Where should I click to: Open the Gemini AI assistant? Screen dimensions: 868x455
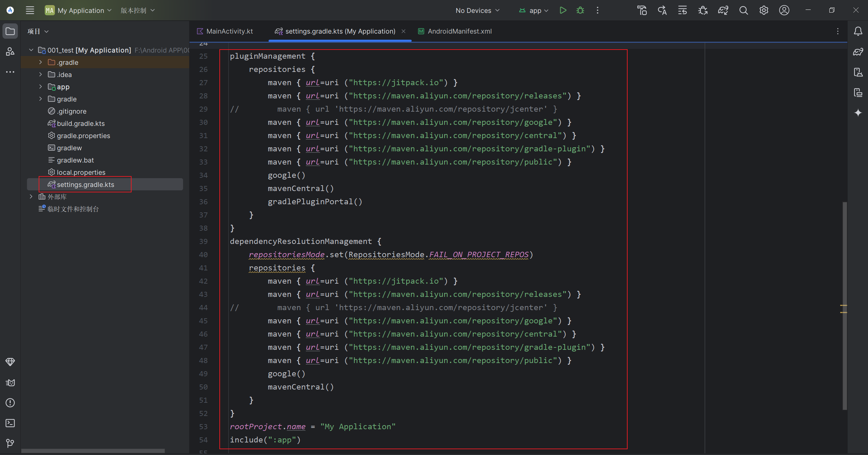[858, 112]
